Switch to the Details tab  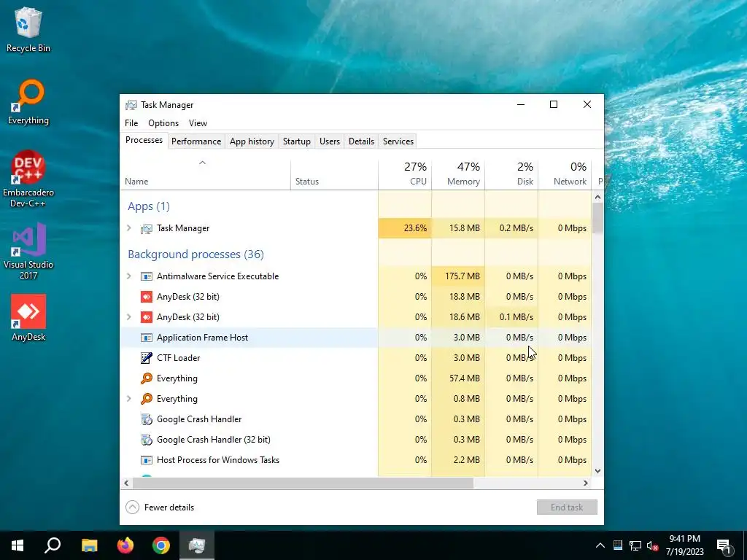(361, 141)
